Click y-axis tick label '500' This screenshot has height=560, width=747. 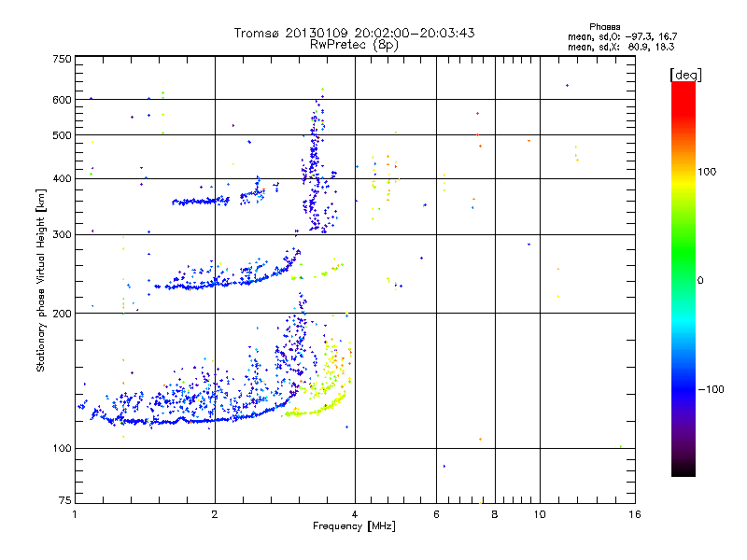pyautogui.click(x=62, y=135)
